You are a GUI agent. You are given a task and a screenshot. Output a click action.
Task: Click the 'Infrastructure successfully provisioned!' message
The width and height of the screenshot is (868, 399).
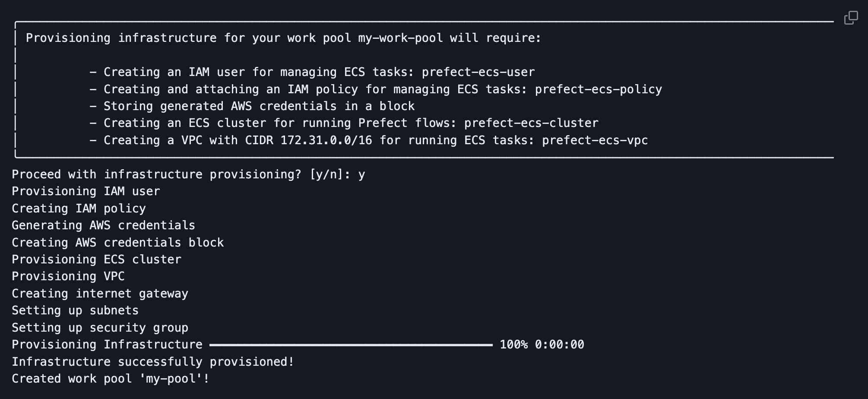(x=153, y=362)
